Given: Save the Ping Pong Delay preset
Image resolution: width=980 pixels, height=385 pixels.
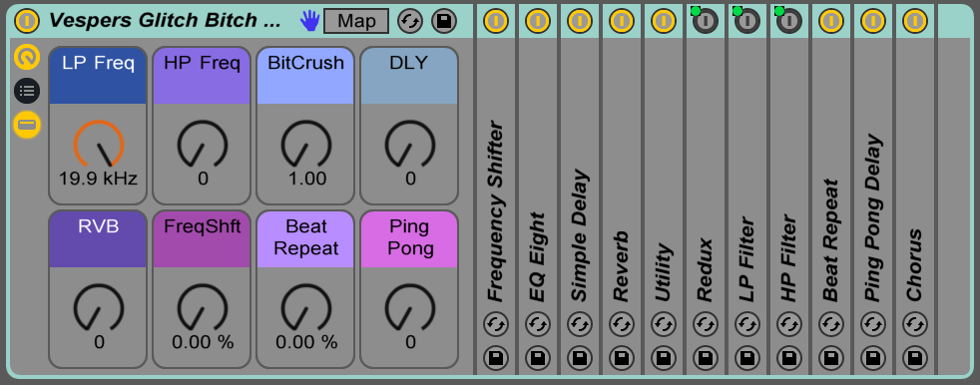Looking at the screenshot, I should (x=873, y=358).
